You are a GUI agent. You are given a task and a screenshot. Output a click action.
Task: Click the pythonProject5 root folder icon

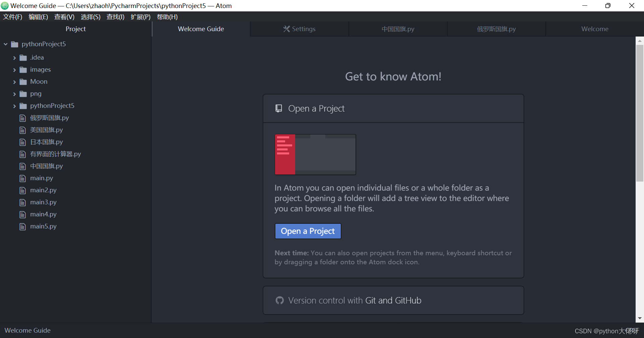(14, 44)
